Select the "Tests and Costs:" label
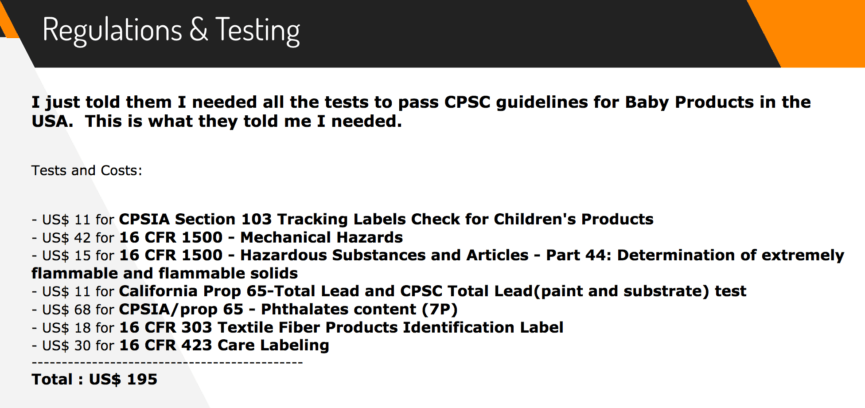Viewport: 865px width, 408px height. click(x=87, y=171)
